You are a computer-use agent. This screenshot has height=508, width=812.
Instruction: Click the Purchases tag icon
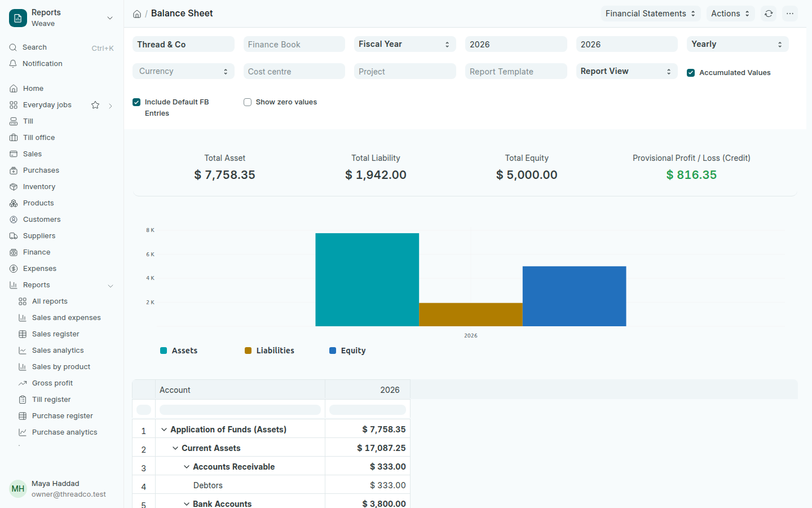[x=14, y=170]
